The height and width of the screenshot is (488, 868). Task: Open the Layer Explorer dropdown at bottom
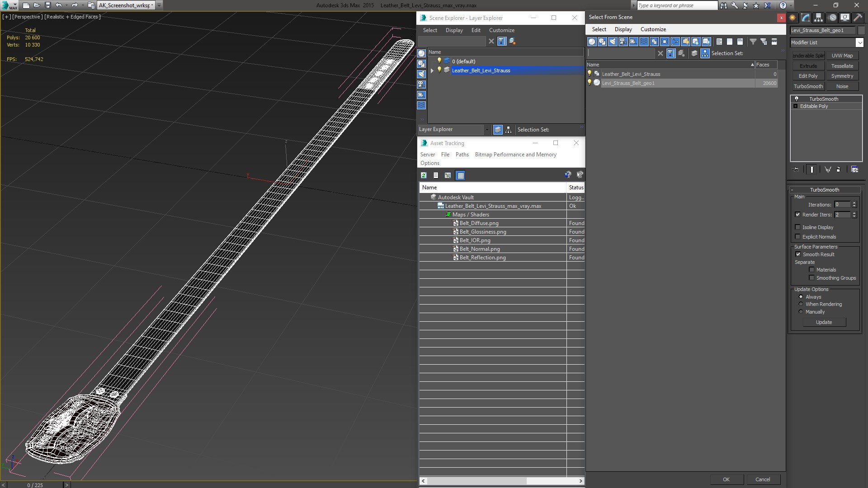[486, 130]
